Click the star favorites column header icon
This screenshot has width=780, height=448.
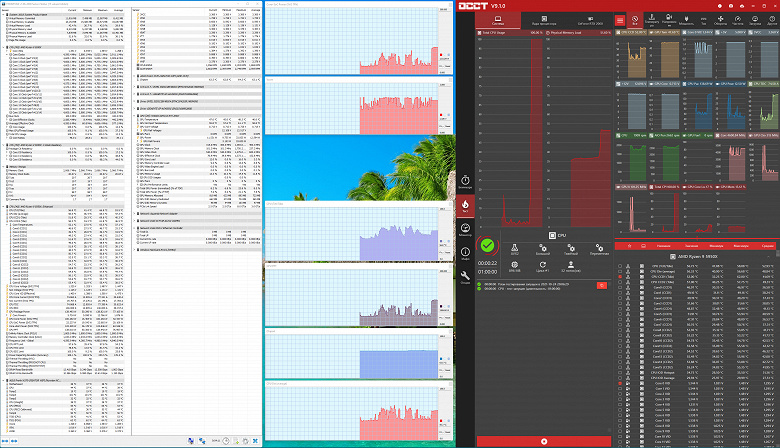tap(629, 246)
